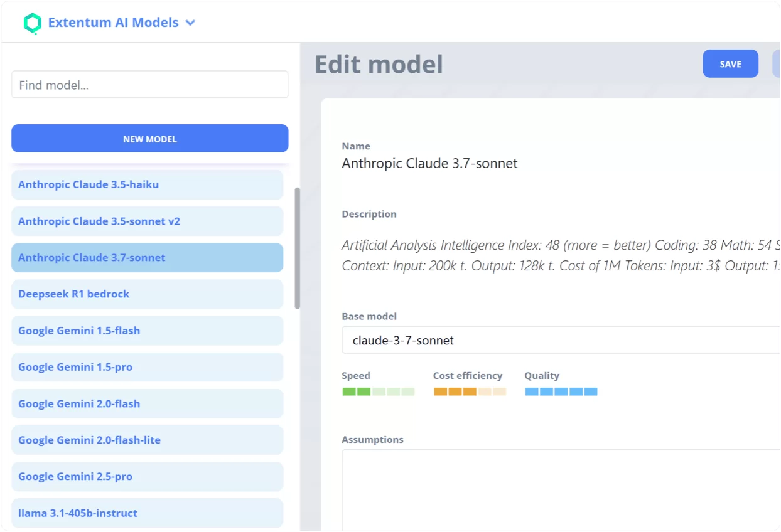Expand the Extentum AI Models dropdown chevron
781x532 pixels.
[x=190, y=23]
